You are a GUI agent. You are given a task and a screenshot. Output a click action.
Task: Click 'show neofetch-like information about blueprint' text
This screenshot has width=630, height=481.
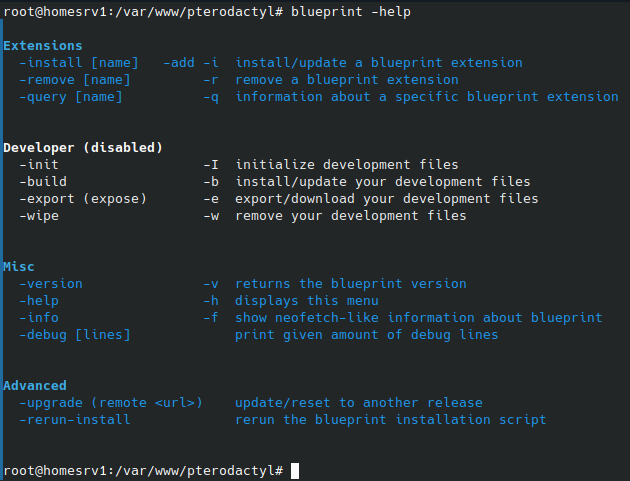[419, 318]
